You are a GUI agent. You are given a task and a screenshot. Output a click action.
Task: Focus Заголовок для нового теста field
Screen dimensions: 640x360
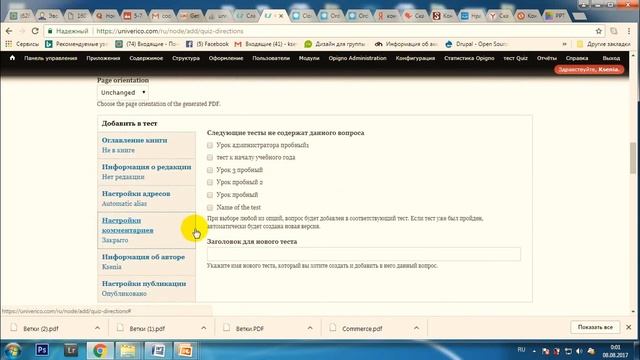coord(364,254)
